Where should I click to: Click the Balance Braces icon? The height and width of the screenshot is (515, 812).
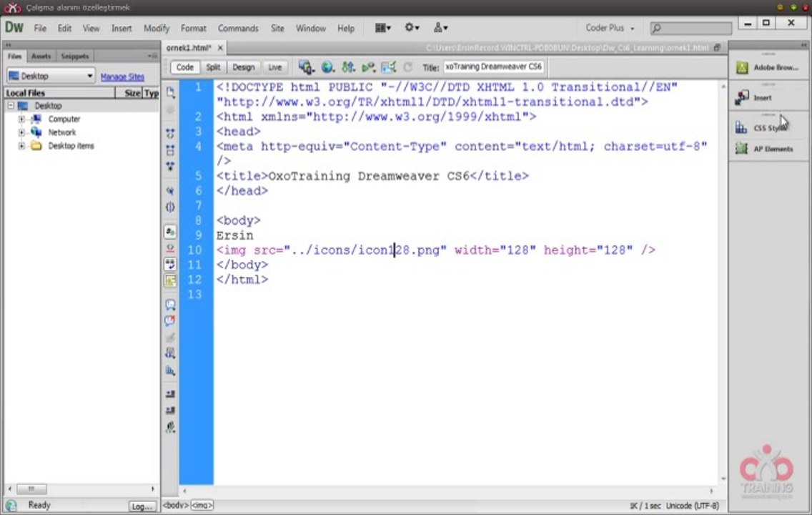(x=170, y=207)
